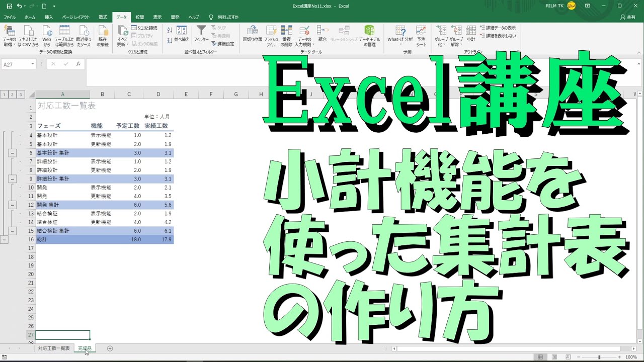Screen dimensions: 644x362
Task: Click the 詳細設定 advanced filter button
Action: (223, 44)
